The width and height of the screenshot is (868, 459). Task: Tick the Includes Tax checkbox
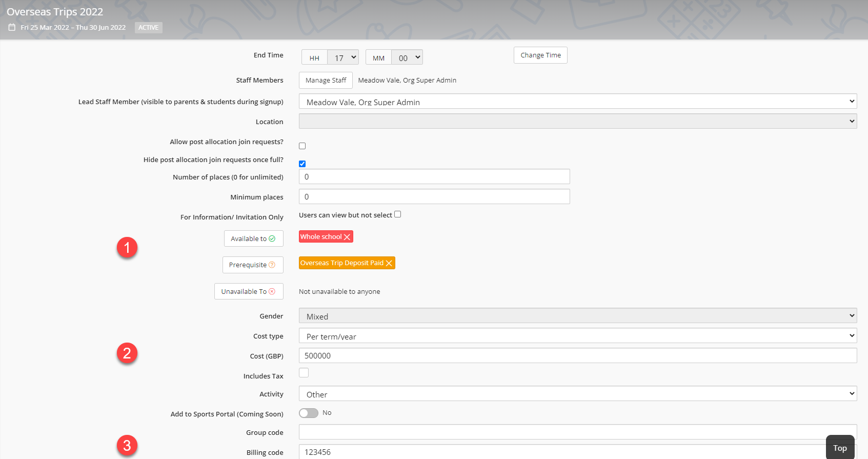pos(304,373)
